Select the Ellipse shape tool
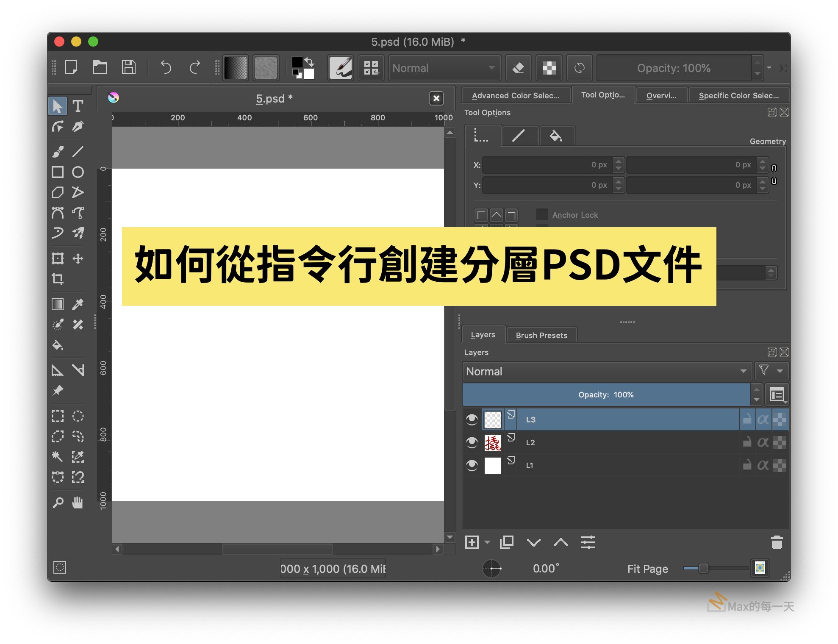This screenshot has width=838, height=644. tap(78, 172)
